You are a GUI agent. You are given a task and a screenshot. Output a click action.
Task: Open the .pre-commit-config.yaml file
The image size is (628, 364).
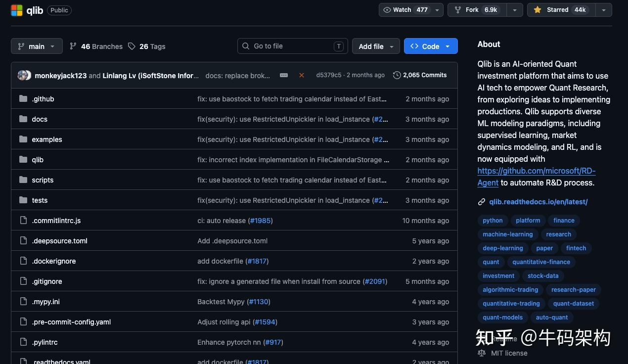click(71, 322)
